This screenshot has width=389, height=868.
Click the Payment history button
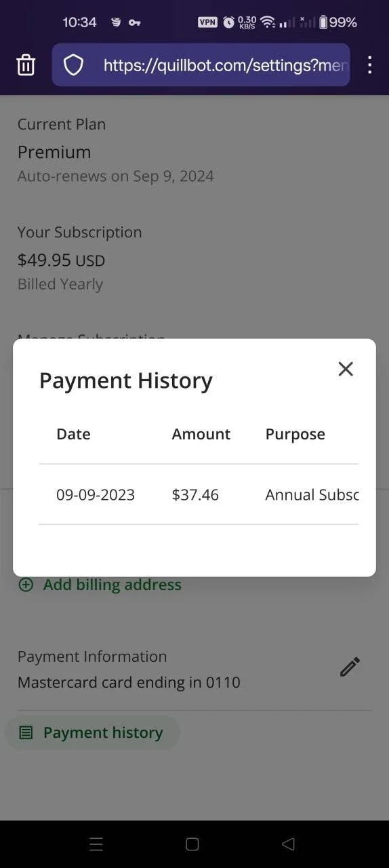click(92, 733)
